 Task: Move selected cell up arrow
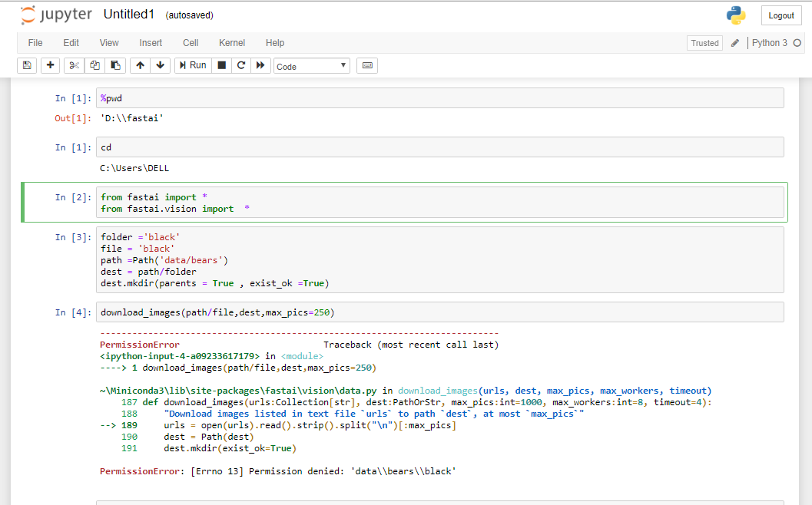(x=141, y=65)
